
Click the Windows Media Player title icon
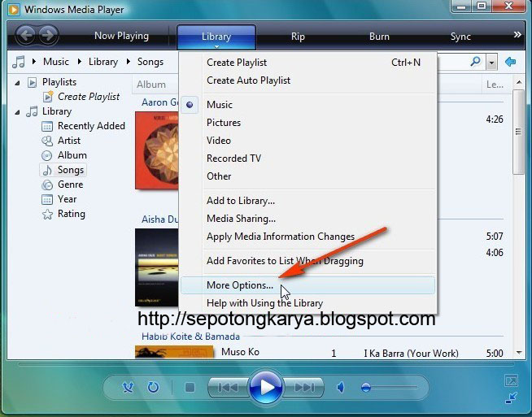(x=14, y=9)
